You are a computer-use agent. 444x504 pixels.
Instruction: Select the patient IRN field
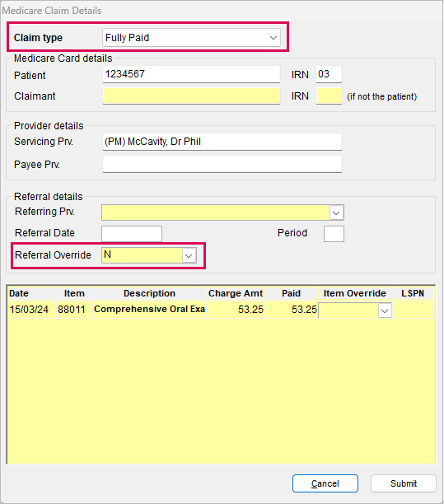pyautogui.click(x=329, y=74)
